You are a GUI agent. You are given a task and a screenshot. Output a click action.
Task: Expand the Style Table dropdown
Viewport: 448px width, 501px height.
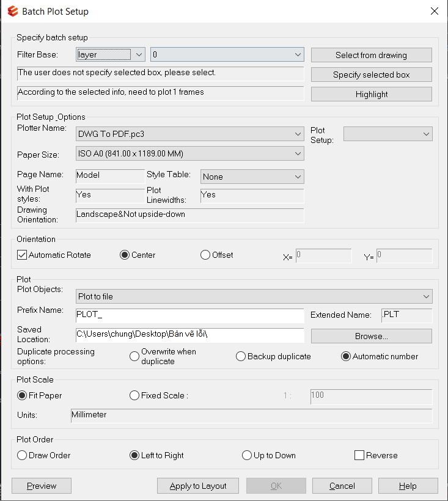click(252, 177)
